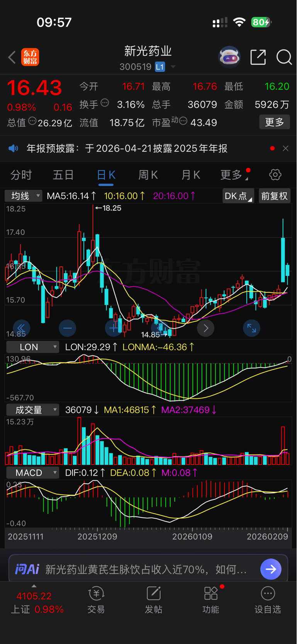This screenshot has height=644, width=297.
Task: Tap the share export icon
Action: tap(258, 57)
